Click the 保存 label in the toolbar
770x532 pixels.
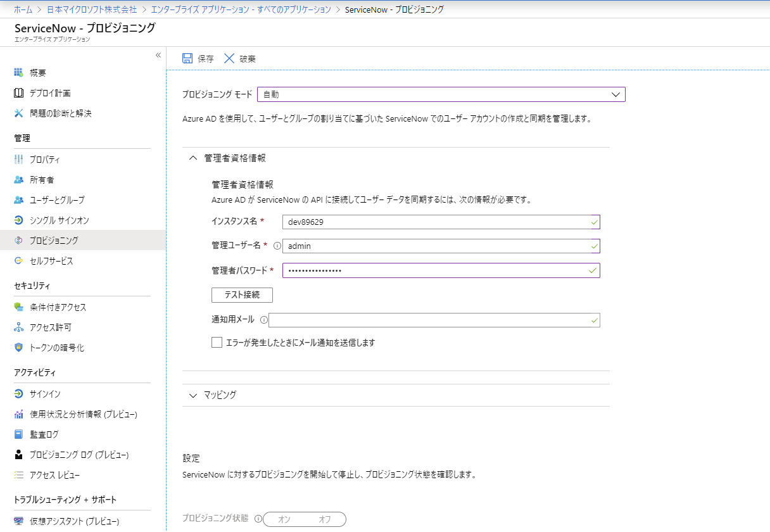click(206, 59)
